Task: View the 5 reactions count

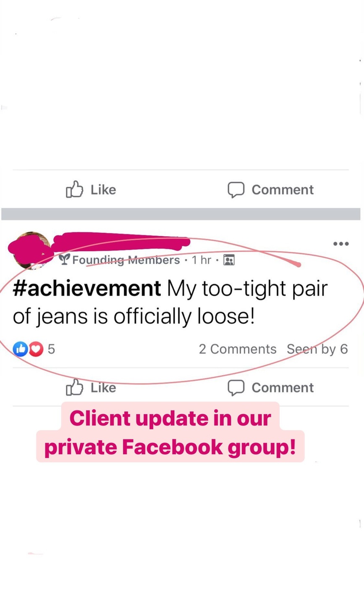Action: [x=51, y=349]
